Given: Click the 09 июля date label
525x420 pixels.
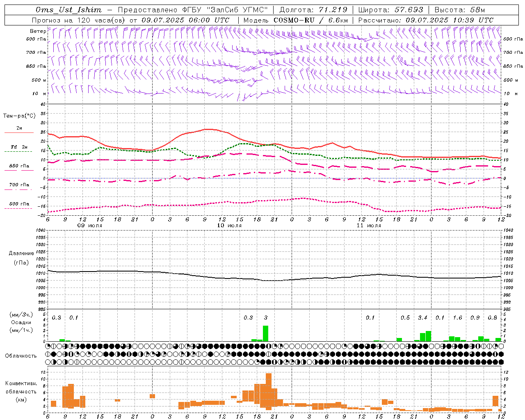Looking at the screenshot, I should tap(90, 226).
